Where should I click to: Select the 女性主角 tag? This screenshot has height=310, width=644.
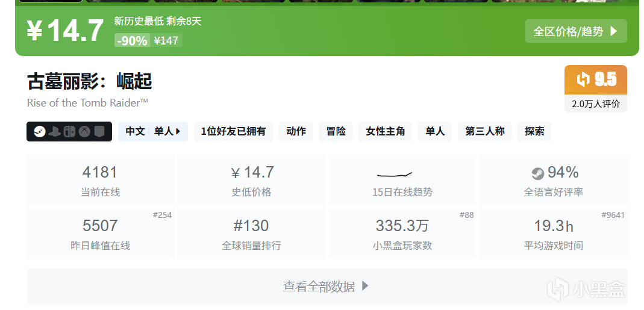point(385,131)
